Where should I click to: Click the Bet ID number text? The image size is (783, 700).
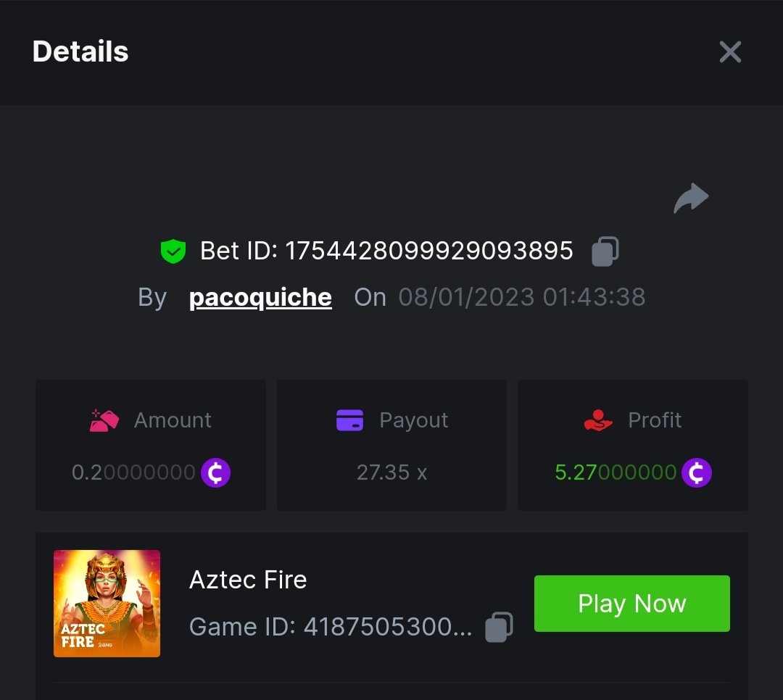point(428,251)
